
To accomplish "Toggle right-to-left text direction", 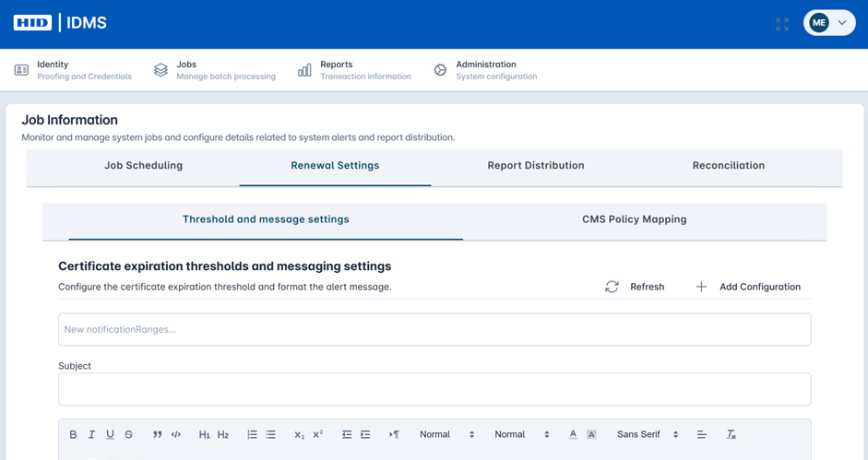I will [394, 434].
